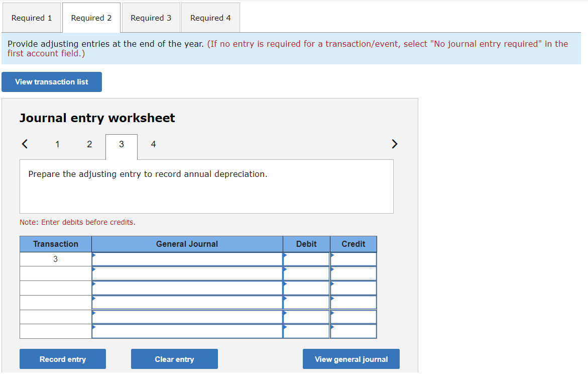Click the Record entry button

coord(63,359)
